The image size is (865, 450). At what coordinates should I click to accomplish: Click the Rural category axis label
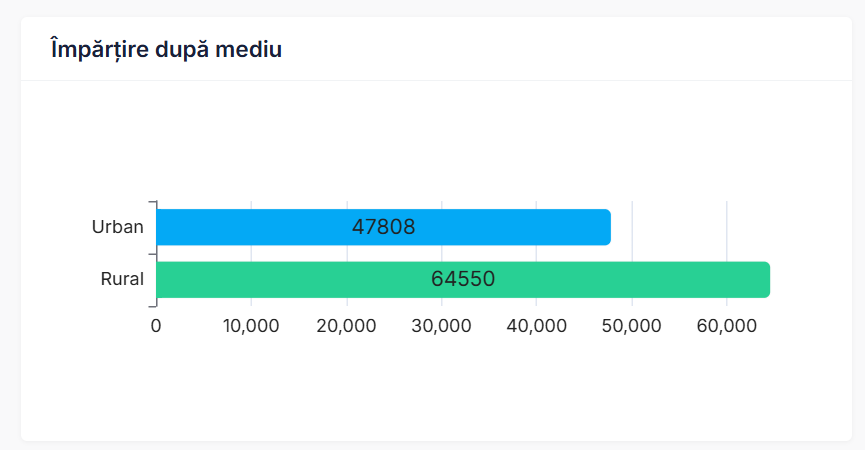122,279
